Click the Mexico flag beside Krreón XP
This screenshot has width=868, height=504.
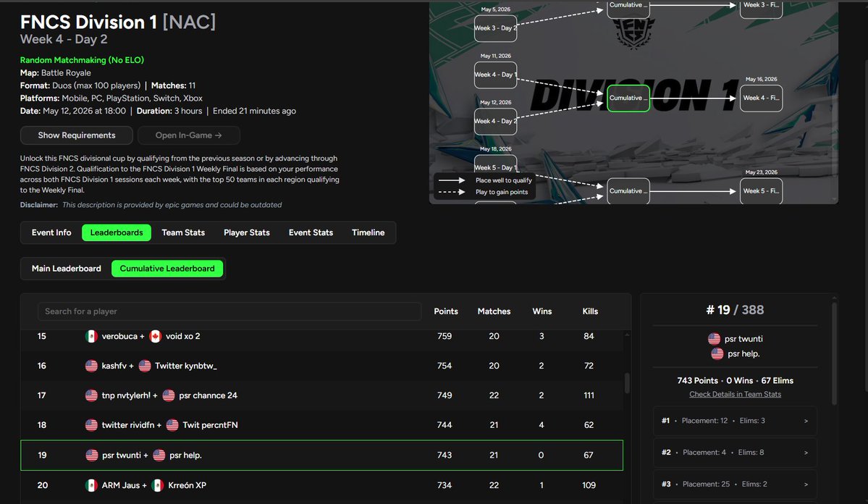pyautogui.click(x=158, y=485)
